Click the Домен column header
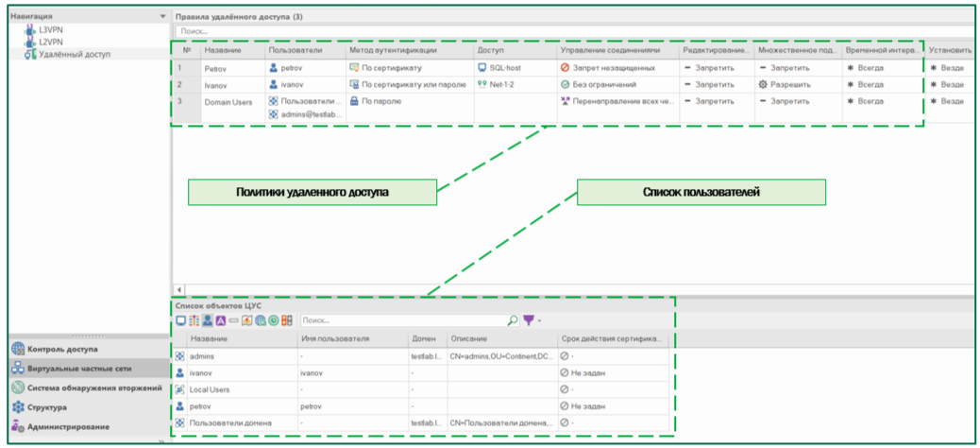Screen dimensions: 980x448 (428, 338)
